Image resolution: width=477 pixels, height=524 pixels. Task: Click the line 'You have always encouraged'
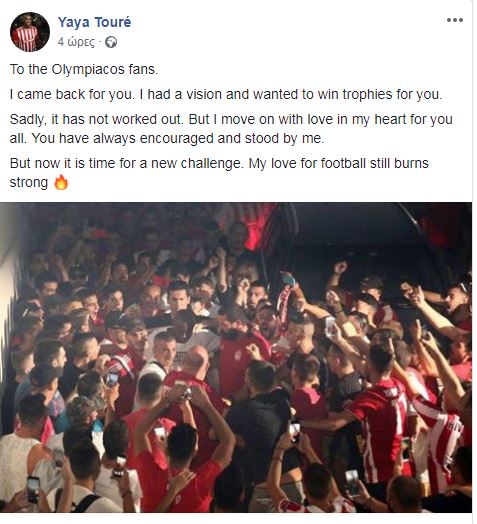[x=178, y=138]
